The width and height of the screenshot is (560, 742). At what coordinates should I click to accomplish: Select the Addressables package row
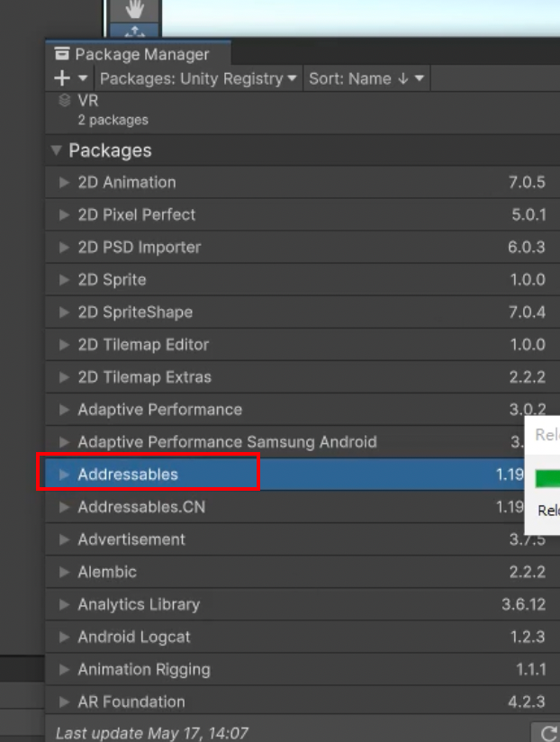point(285,475)
